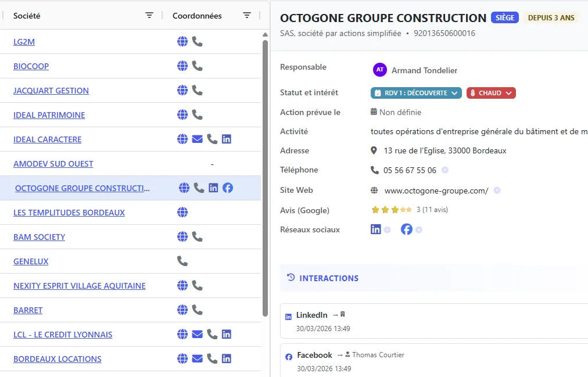Click the phone icon next to GENELUX
The width and height of the screenshot is (588, 377).
[x=182, y=261]
